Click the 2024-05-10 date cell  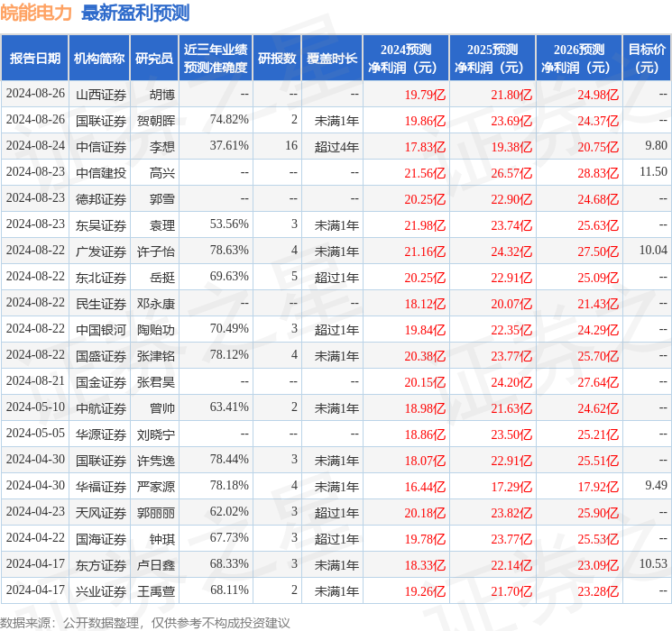point(35,407)
